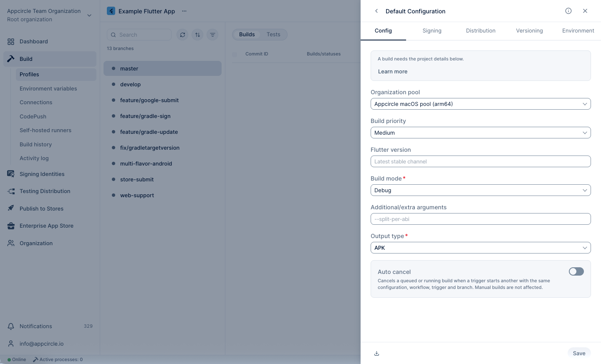Open Environment variables in sidebar
601x364 pixels.
point(48,88)
